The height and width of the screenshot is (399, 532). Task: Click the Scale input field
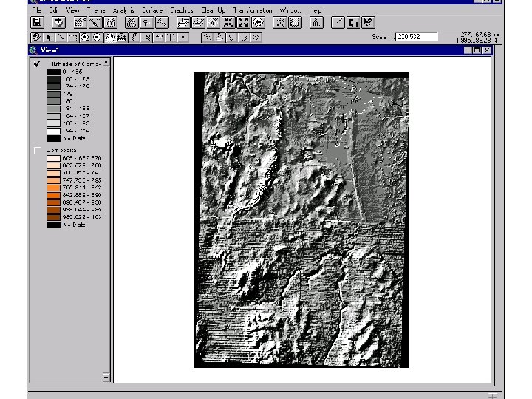point(417,37)
